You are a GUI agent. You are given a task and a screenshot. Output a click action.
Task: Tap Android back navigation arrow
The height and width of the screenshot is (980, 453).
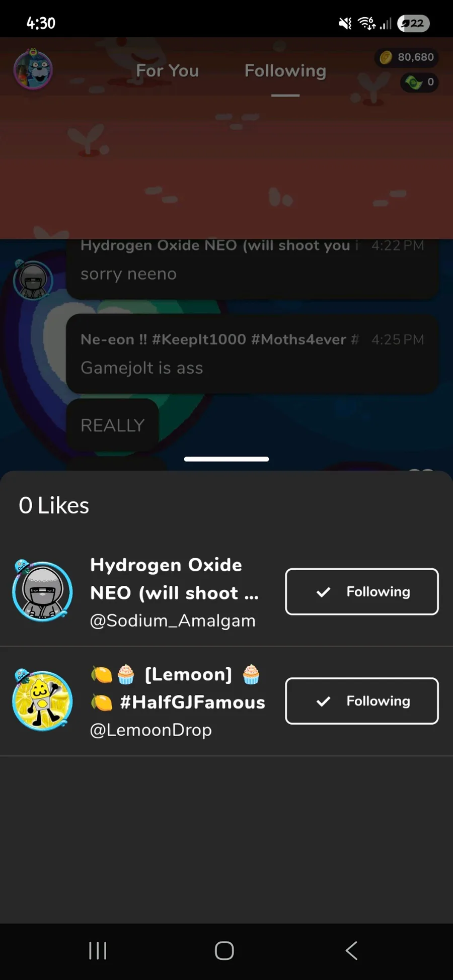(x=351, y=950)
